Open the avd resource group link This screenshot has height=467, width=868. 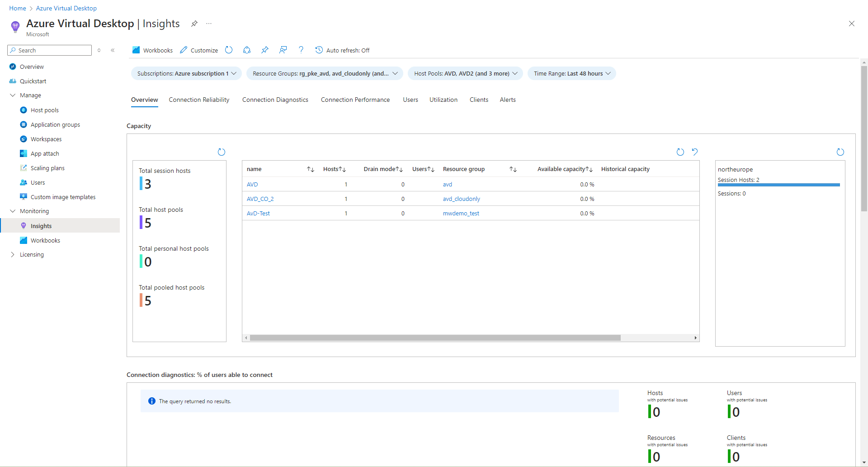448,185
